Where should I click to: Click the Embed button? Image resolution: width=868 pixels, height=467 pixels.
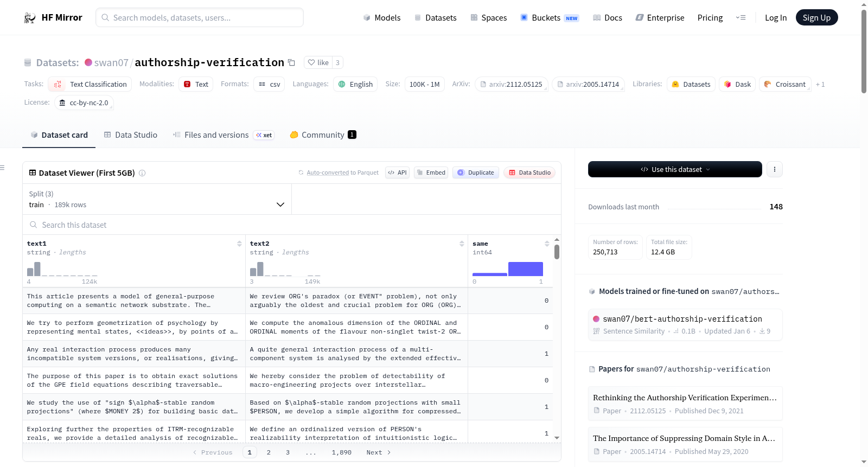point(431,172)
